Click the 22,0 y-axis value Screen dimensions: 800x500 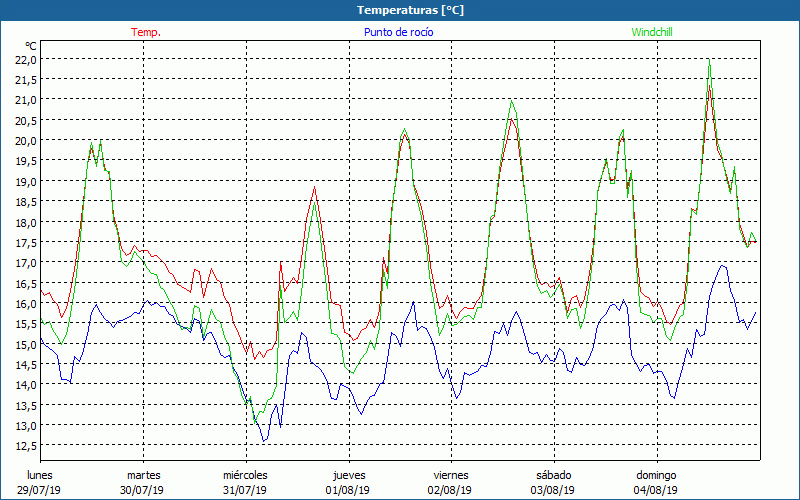(26, 59)
